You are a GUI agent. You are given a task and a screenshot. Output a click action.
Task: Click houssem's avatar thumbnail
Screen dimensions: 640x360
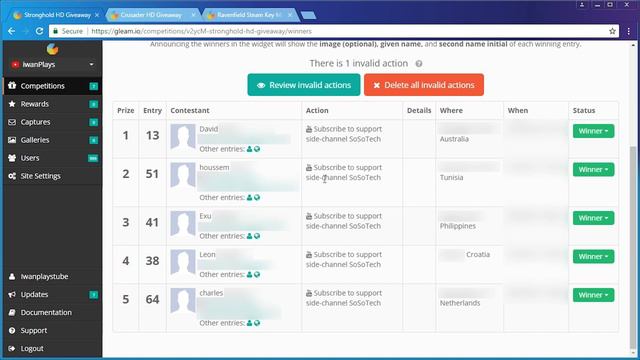pos(183,175)
